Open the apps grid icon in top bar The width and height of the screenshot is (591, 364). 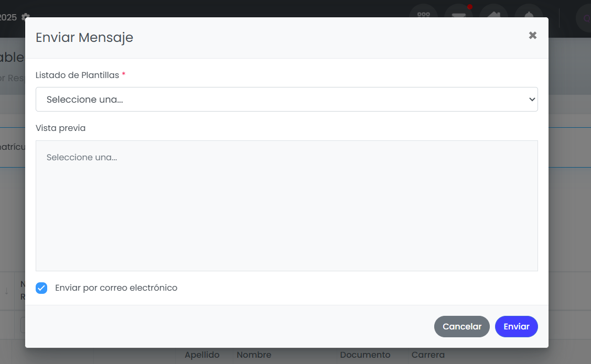pyautogui.click(x=423, y=13)
